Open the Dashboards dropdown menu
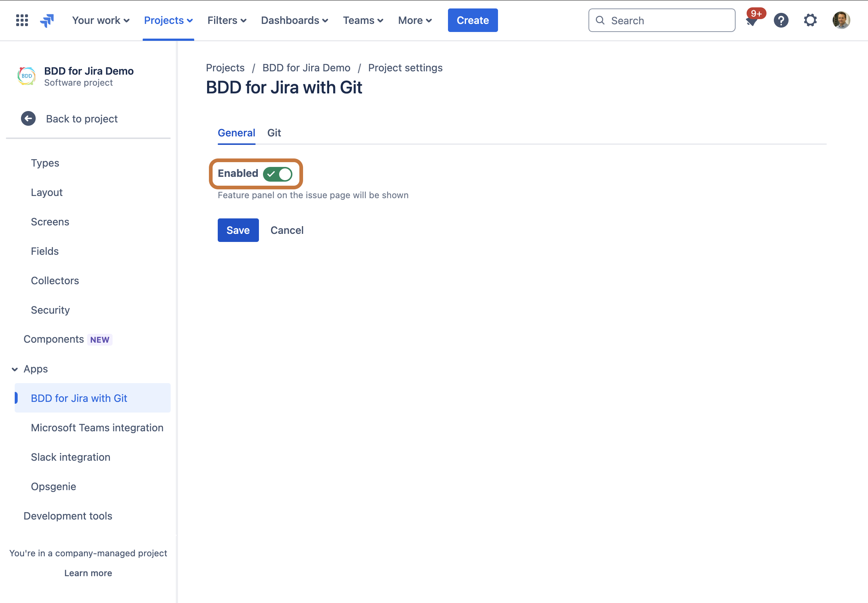This screenshot has height=603, width=868. coord(294,20)
